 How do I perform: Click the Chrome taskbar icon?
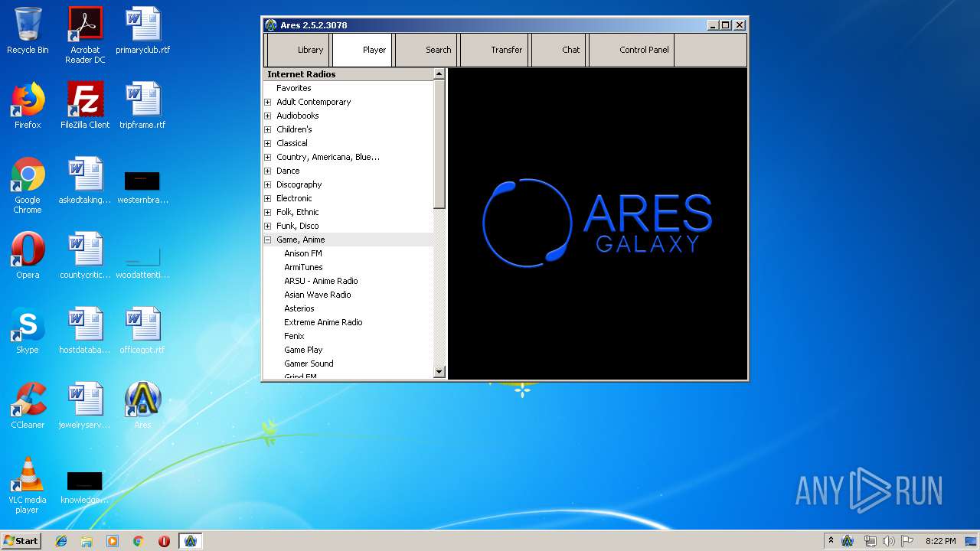pyautogui.click(x=139, y=541)
